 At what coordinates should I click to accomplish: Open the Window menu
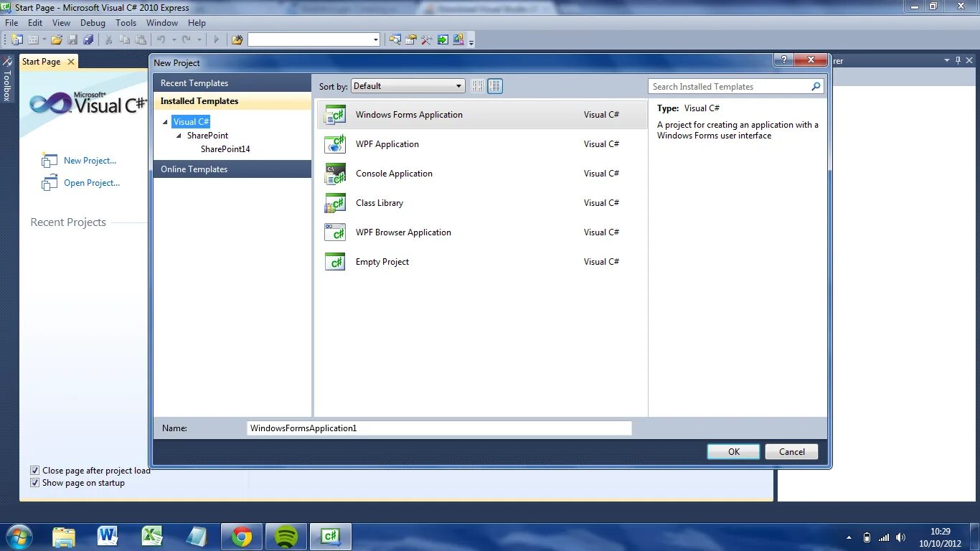pyautogui.click(x=162, y=23)
